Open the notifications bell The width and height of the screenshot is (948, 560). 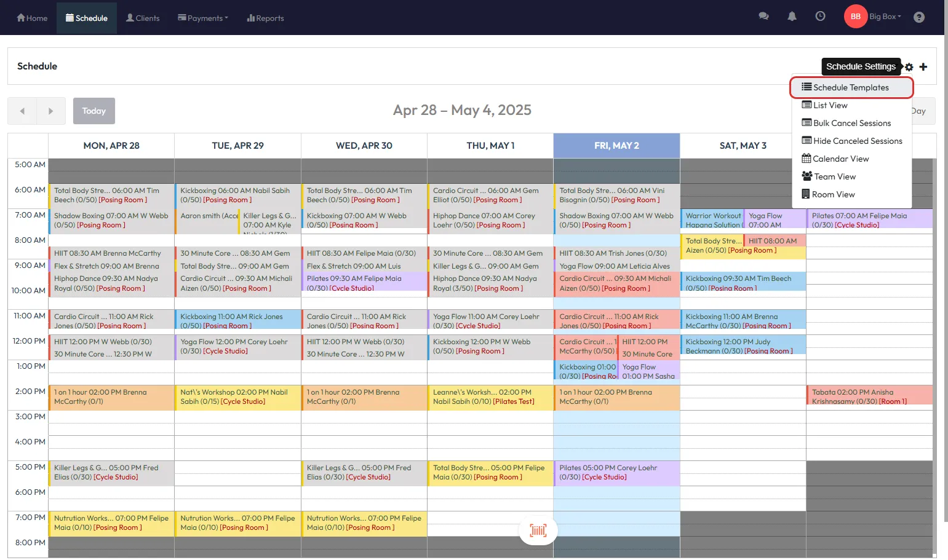(792, 17)
